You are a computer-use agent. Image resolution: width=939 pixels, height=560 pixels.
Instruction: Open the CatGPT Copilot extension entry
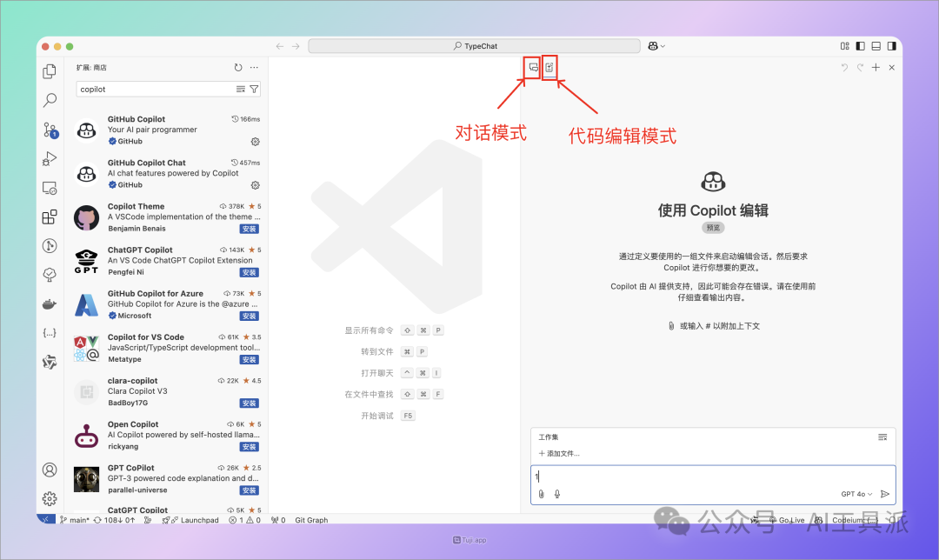click(168, 510)
